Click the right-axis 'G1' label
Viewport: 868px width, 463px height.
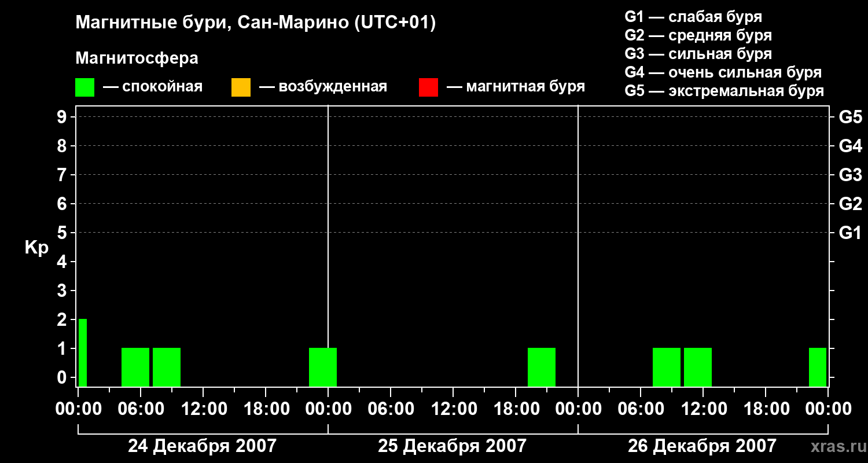850,233
